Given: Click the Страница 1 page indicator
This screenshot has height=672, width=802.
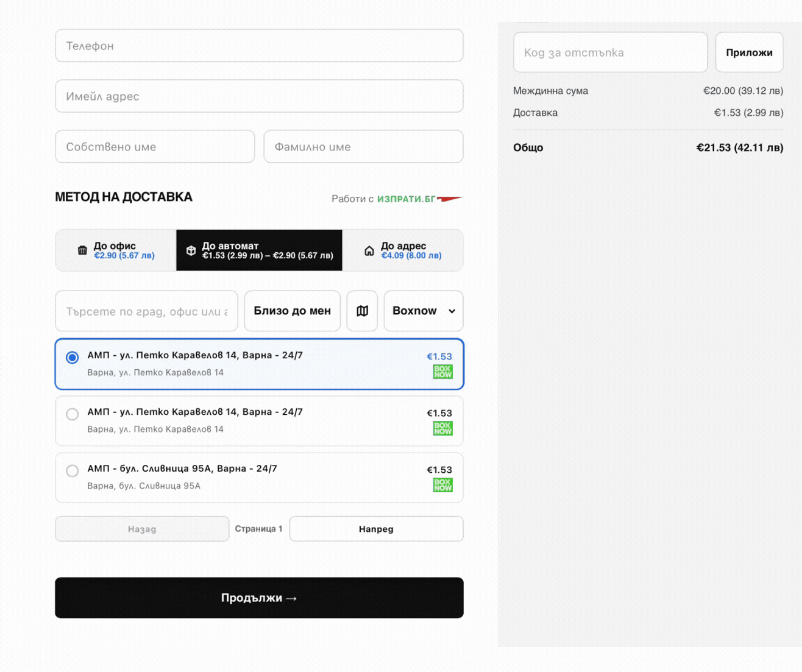Looking at the screenshot, I should 258,529.
